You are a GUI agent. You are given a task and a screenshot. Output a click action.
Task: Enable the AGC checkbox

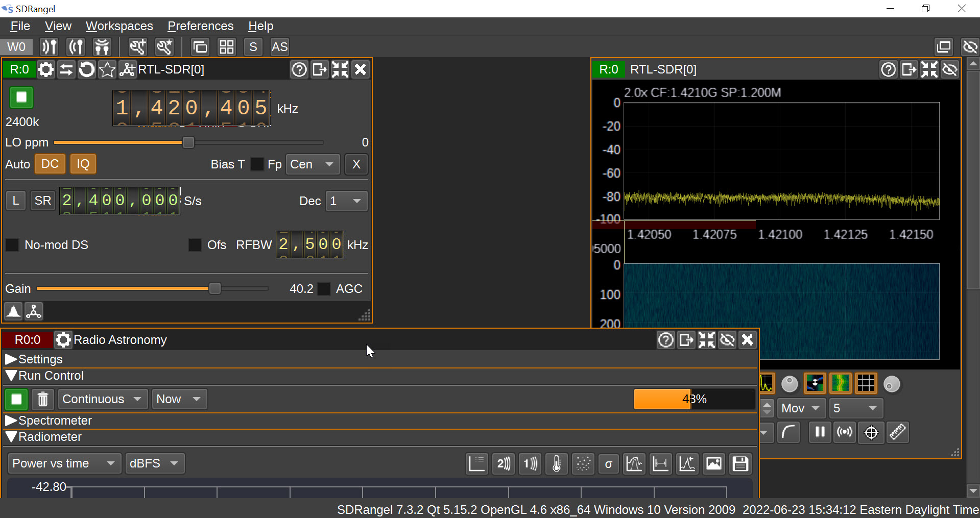point(324,289)
